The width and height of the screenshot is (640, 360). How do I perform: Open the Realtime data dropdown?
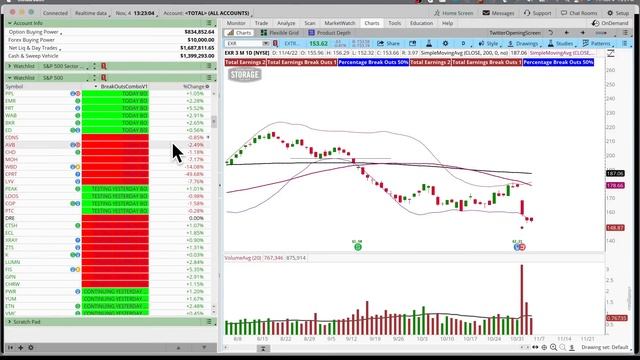[92, 13]
